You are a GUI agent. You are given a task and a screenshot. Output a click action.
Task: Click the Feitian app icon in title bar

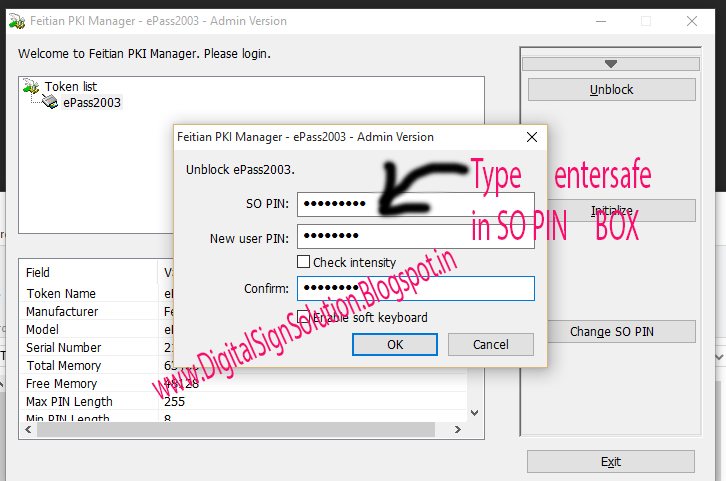click(x=17, y=21)
